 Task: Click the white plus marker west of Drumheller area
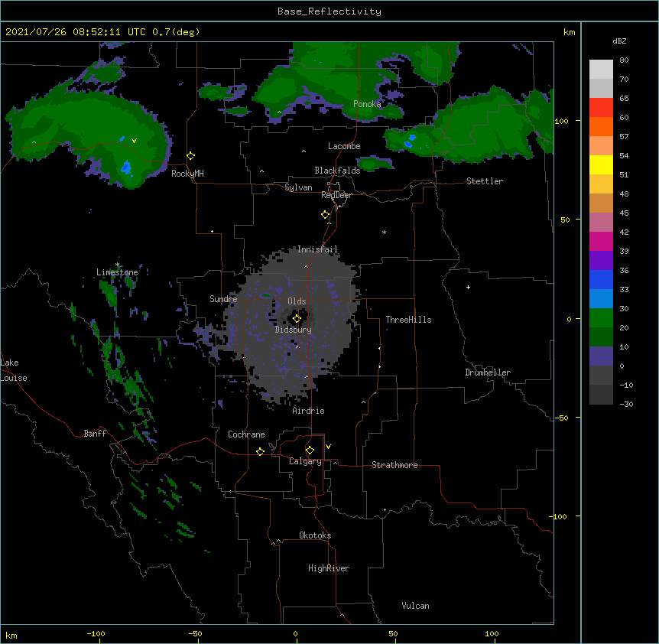point(468,287)
